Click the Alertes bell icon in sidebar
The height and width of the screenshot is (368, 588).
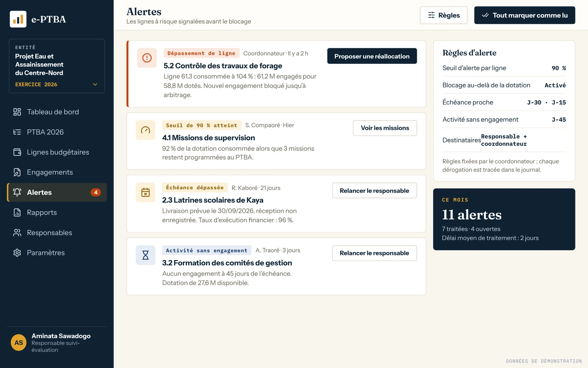(17, 192)
